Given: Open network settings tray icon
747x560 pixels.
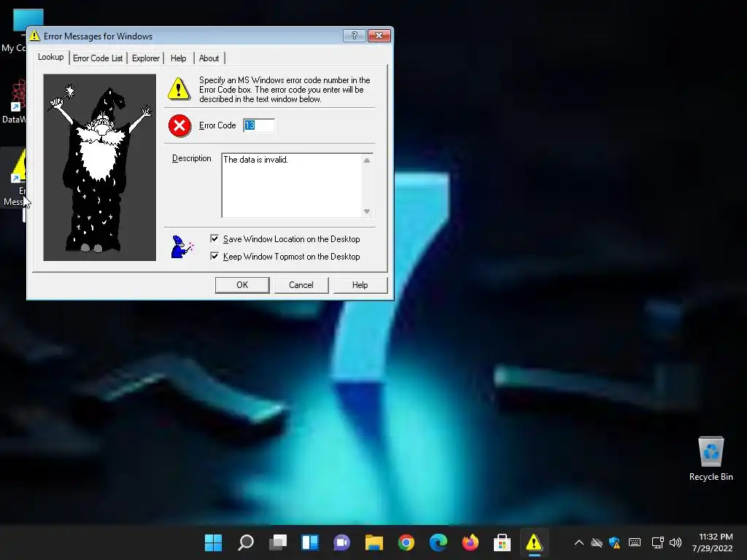Looking at the screenshot, I should coord(658,542).
